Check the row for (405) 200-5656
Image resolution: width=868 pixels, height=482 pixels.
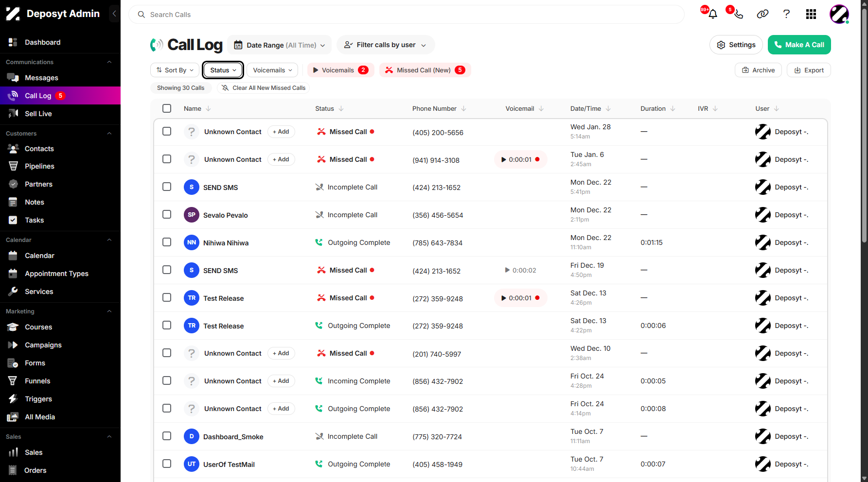pos(167,131)
